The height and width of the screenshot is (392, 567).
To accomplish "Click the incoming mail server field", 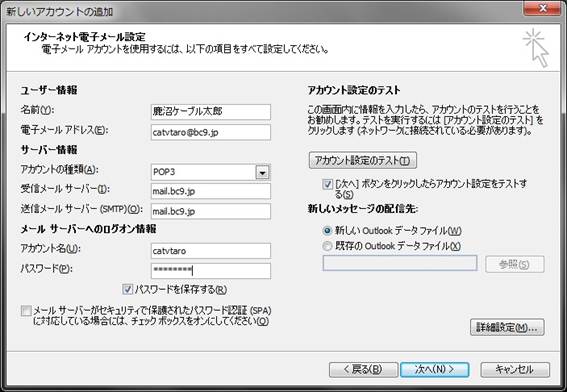I will click(x=210, y=191).
